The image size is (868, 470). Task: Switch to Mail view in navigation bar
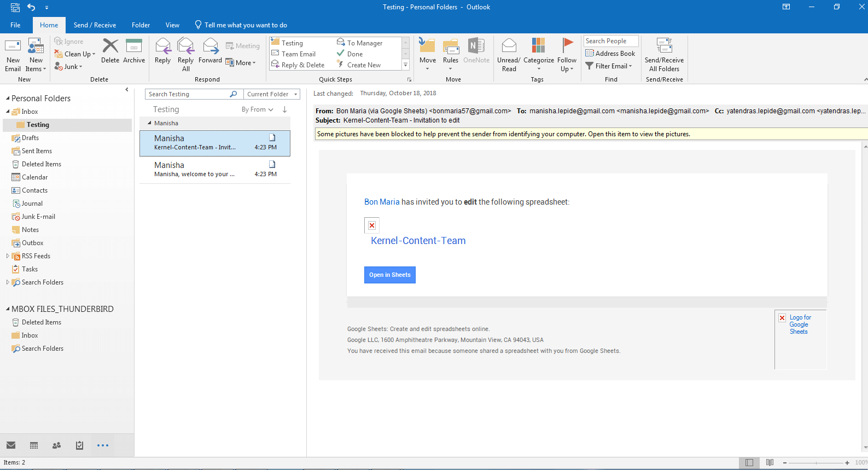tap(11, 445)
